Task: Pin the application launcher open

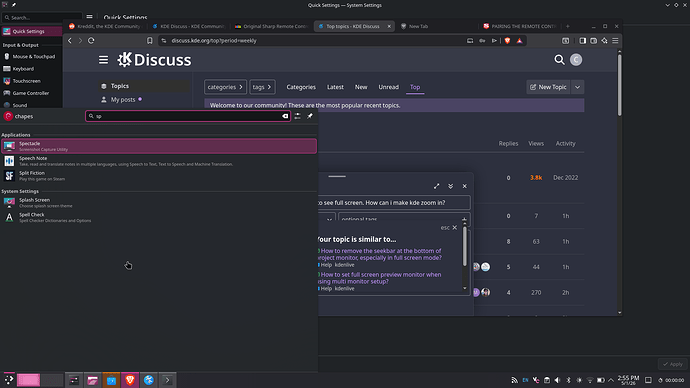Action: pyautogui.click(x=310, y=116)
